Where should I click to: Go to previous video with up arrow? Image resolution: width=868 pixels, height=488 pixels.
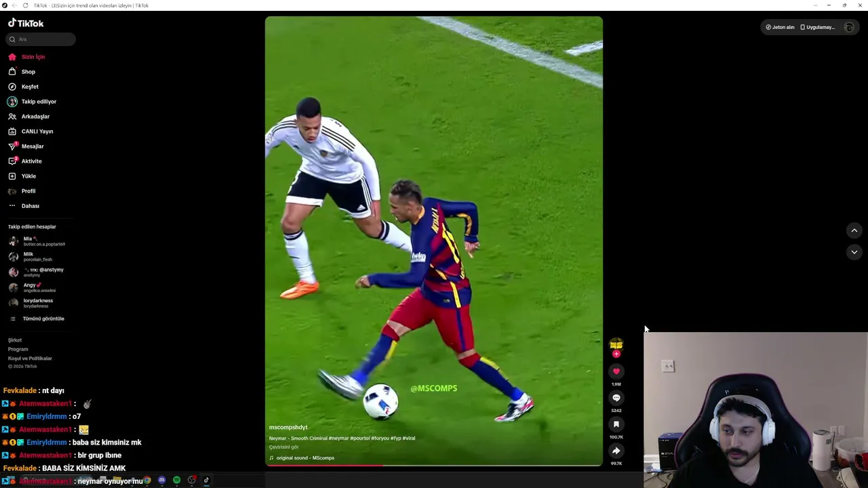tap(854, 230)
